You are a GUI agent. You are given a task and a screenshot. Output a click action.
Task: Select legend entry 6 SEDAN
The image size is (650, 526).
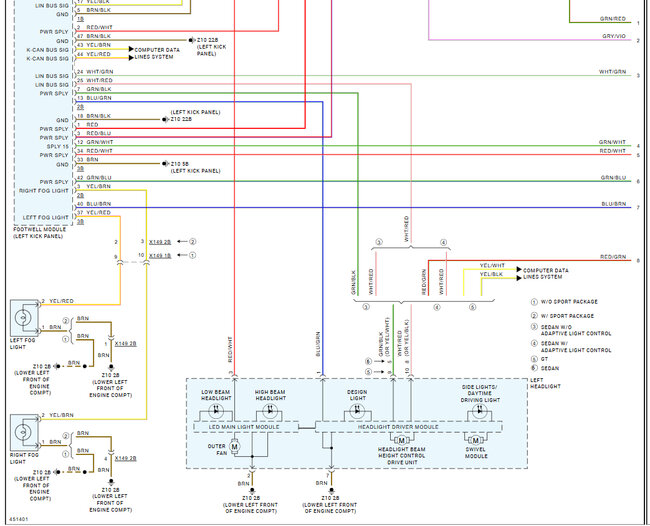pyautogui.click(x=545, y=368)
